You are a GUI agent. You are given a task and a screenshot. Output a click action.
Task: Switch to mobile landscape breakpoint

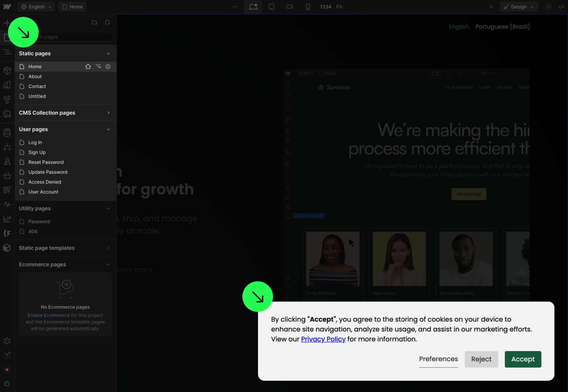click(x=289, y=7)
